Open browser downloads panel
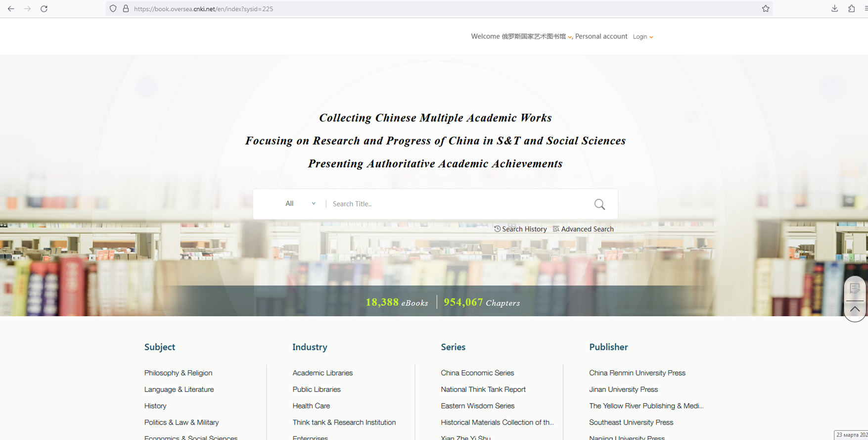This screenshot has height=440, width=868. (x=834, y=9)
